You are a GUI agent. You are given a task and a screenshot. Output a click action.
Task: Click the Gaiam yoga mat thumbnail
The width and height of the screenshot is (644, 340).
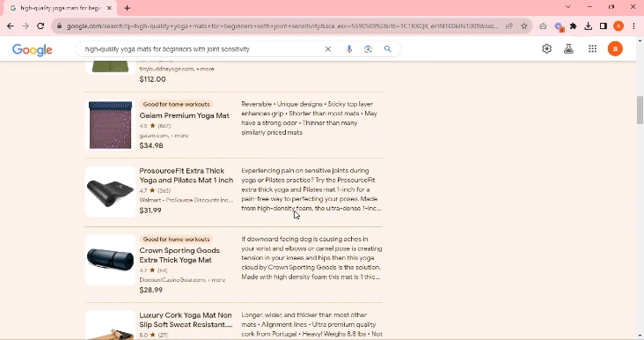(x=110, y=125)
